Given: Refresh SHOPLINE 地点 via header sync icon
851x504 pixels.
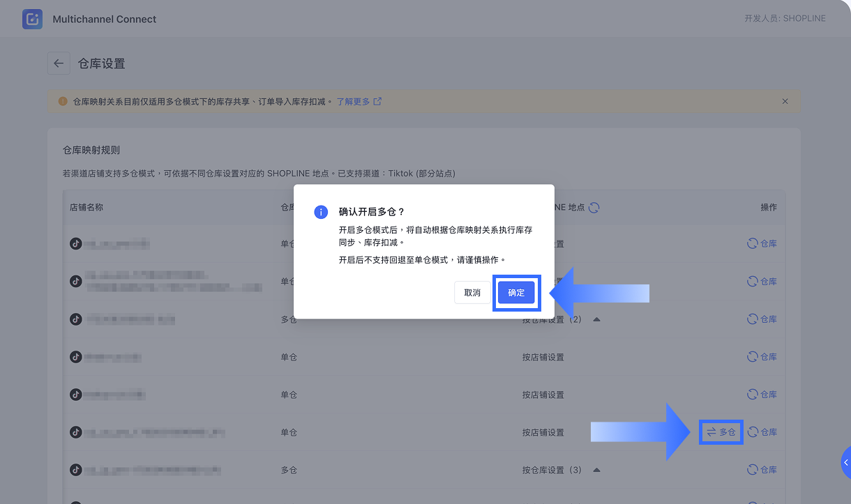Looking at the screenshot, I should point(594,208).
